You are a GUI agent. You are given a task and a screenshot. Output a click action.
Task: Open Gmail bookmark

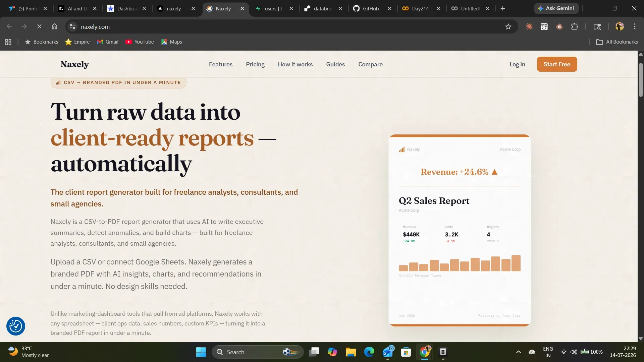(108, 42)
